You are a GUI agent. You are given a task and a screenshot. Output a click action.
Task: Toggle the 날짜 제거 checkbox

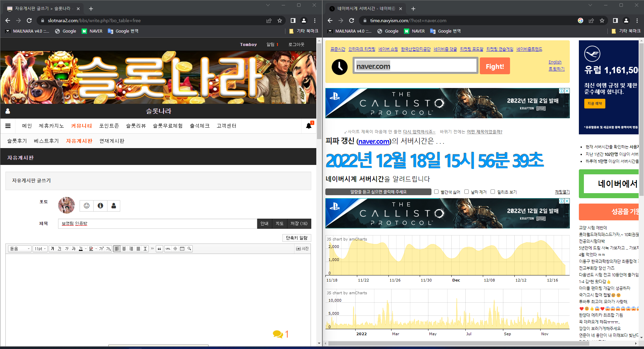point(466,192)
